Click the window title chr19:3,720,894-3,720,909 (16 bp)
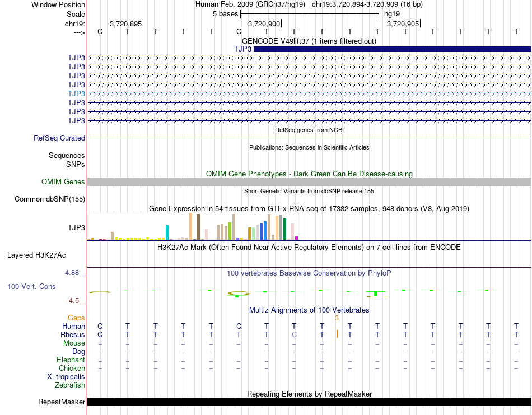 click(x=367, y=4)
